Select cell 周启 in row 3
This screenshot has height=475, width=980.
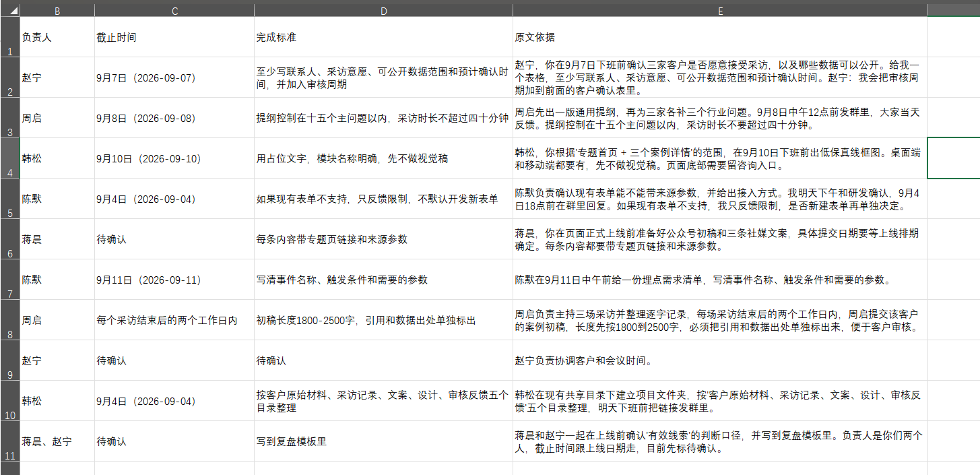click(x=57, y=118)
